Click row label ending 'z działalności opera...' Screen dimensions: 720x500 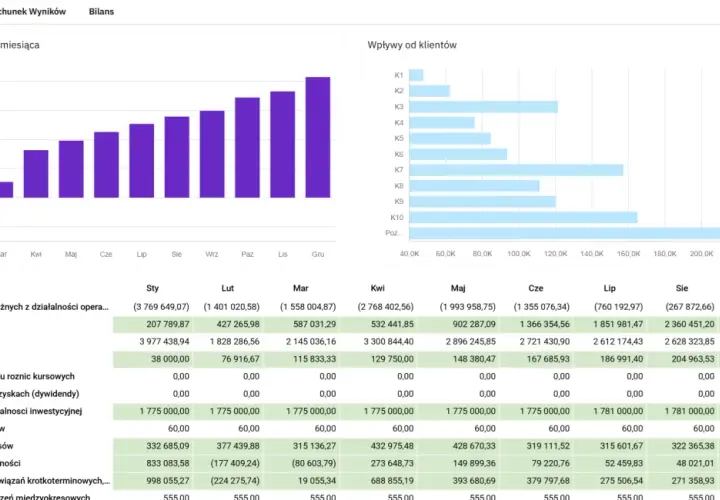54,307
